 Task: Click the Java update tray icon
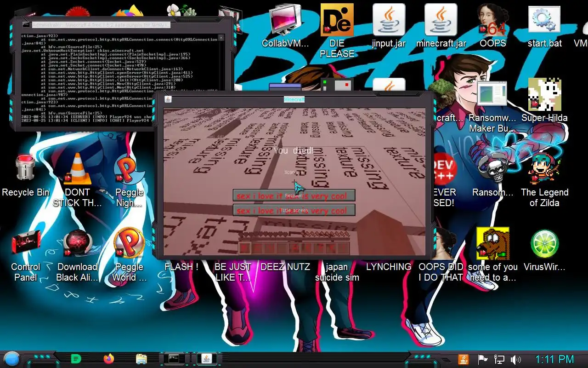click(463, 359)
